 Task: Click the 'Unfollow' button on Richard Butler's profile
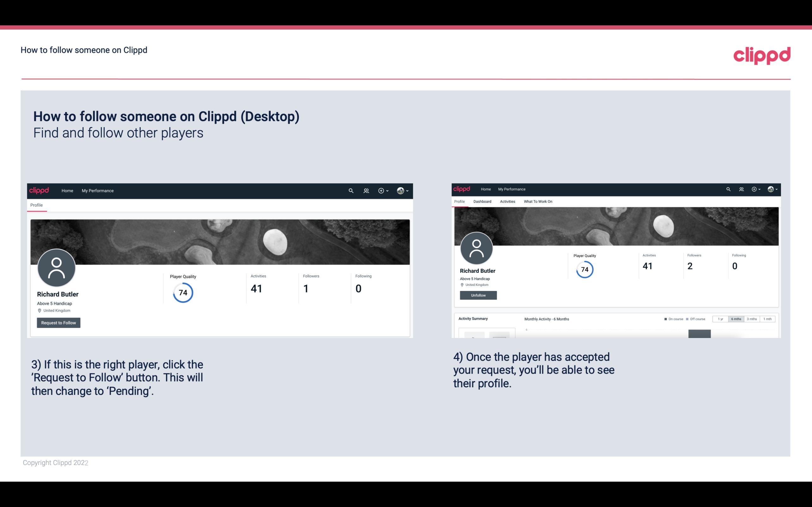pos(477,295)
